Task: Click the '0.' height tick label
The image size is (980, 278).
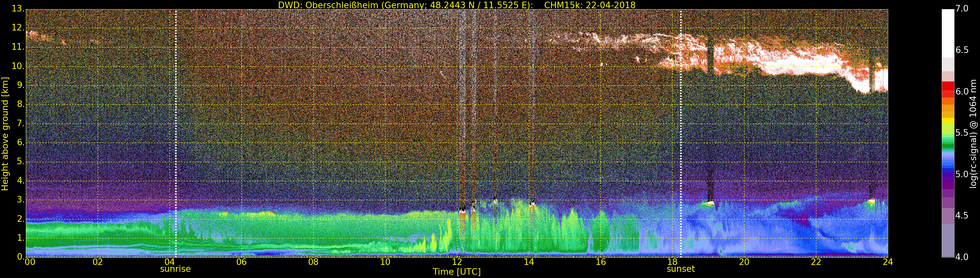Action: (21, 257)
